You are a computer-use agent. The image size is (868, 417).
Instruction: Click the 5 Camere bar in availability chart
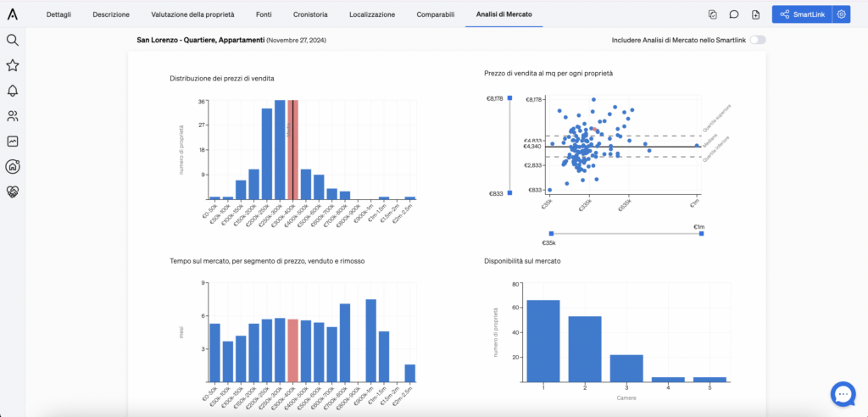click(x=709, y=380)
